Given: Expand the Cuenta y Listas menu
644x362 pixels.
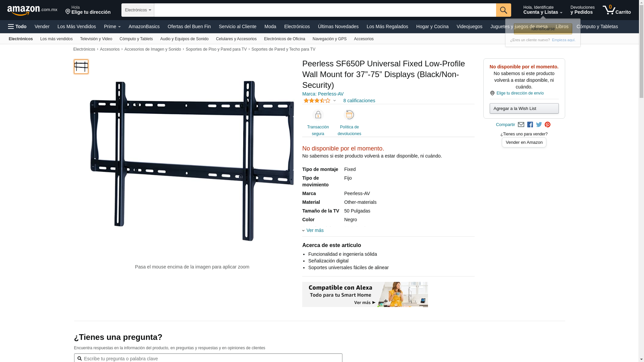Looking at the screenshot, I should click(543, 10).
